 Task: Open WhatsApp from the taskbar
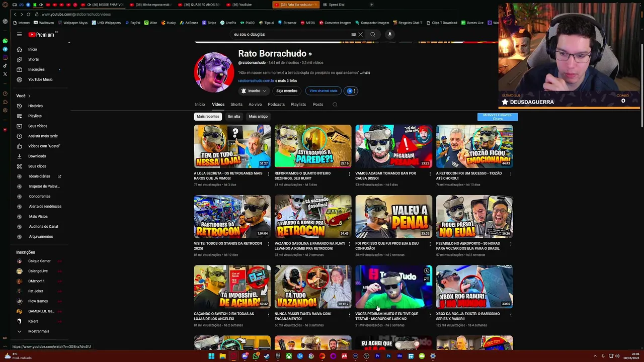point(256,356)
